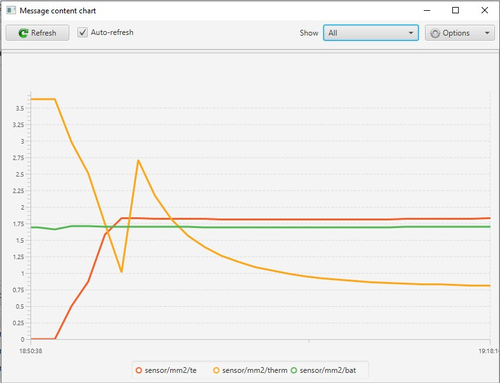Click the 0.75 y-axis label
This screenshot has height=383, width=500.
18,290
